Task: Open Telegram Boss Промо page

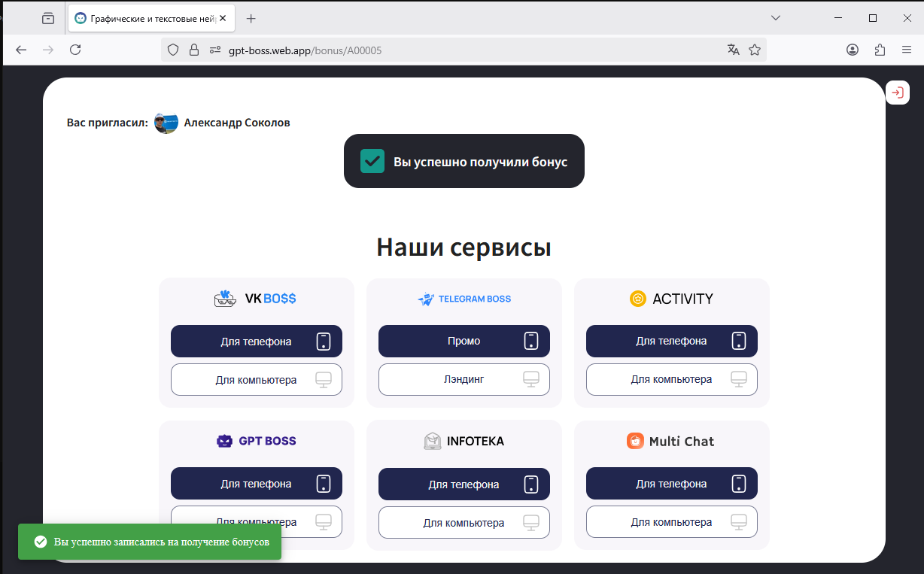Action: pyautogui.click(x=464, y=341)
